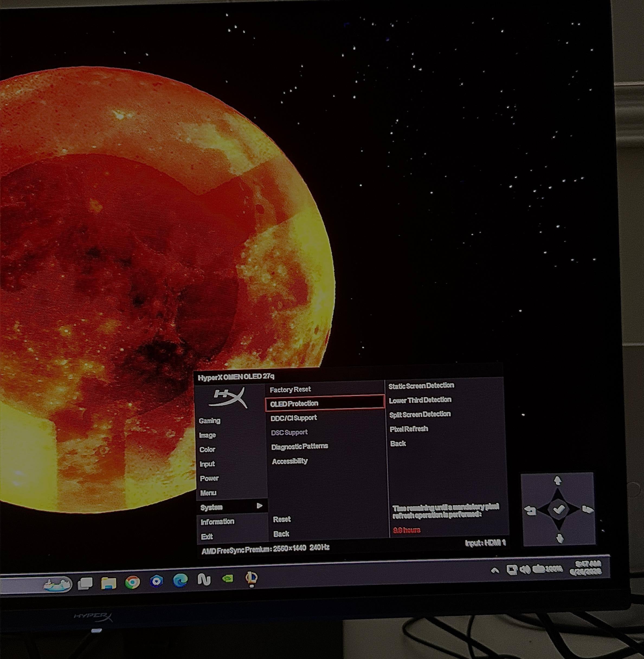Click Back under Pixel Refresh

click(x=398, y=443)
